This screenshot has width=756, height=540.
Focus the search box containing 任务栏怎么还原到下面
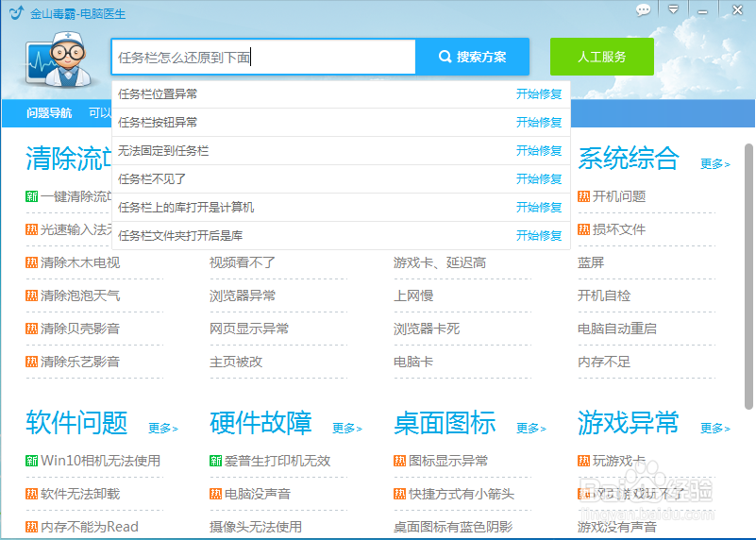coord(263,57)
